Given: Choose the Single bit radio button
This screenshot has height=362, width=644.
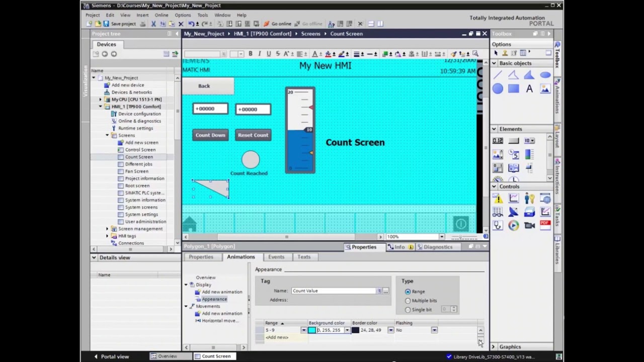Looking at the screenshot, I should point(408,310).
